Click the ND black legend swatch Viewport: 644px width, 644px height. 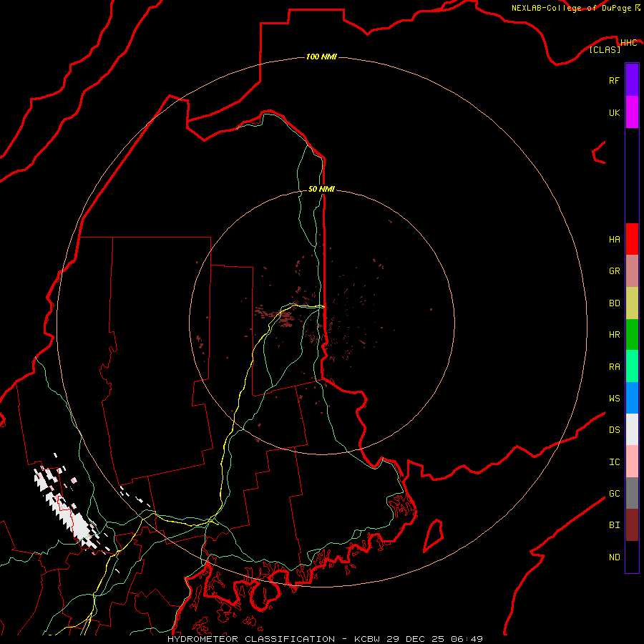pyautogui.click(x=632, y=557)
